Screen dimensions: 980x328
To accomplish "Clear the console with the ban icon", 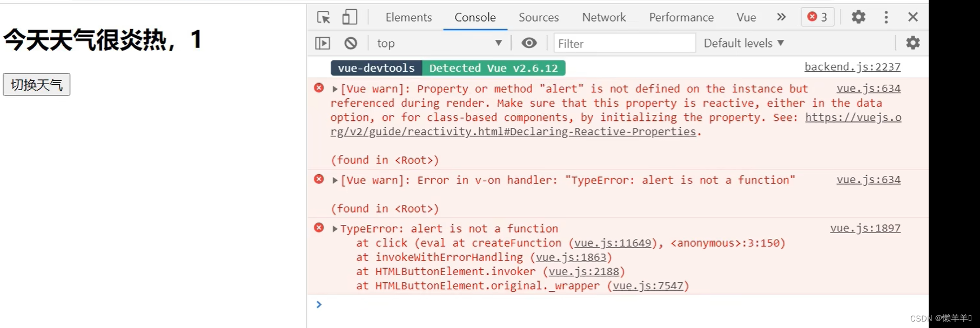I will click(x=351, y=43).
